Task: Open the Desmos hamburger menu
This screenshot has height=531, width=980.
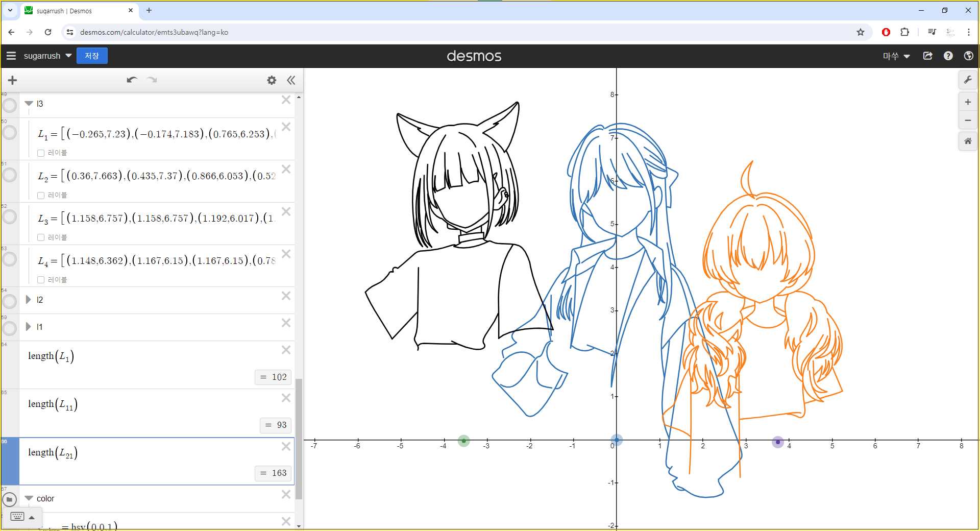Action: tap(11, 56)
